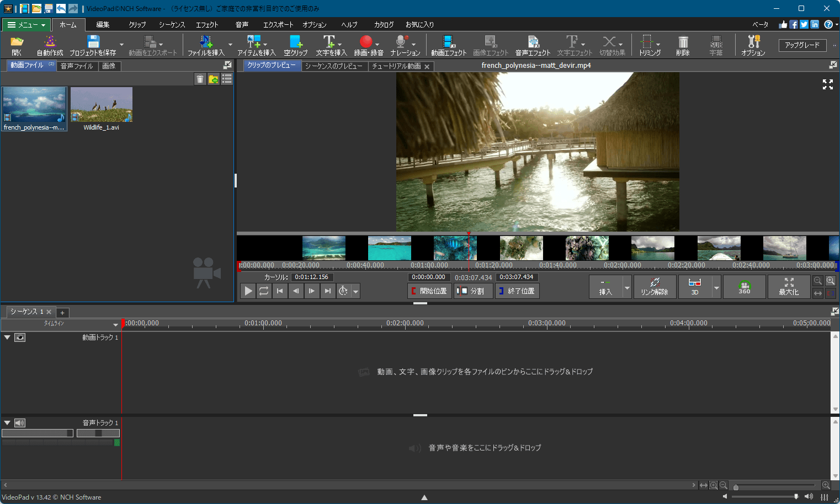Image resolution: width=840 pixels, height=504 pixels.
Task: Open the ナレーション narration tool
Action: pos(405,45)
